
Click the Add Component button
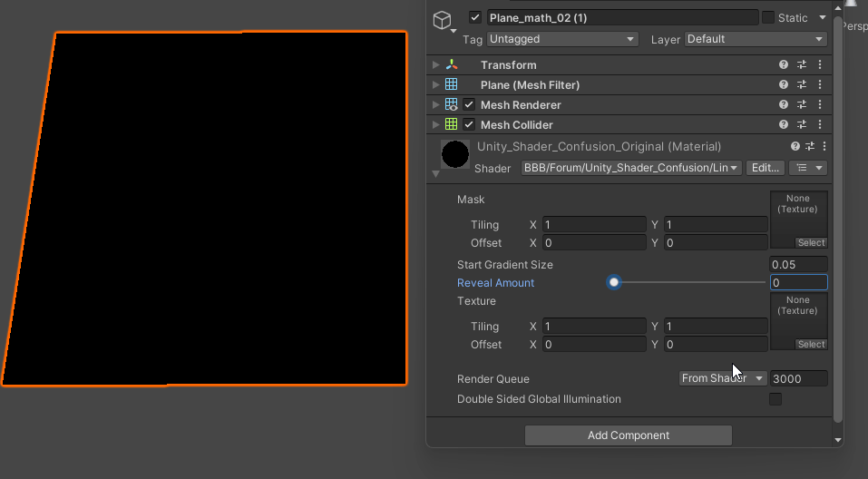(x=628, y=435)
